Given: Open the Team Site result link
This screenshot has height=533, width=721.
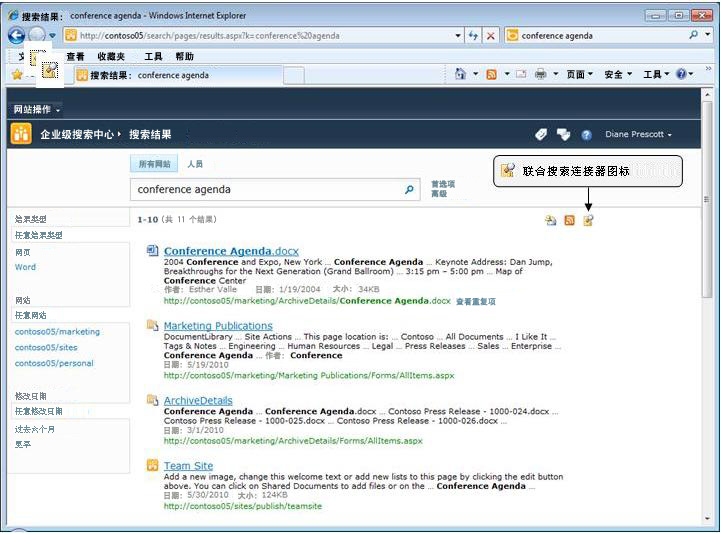Looking at the screenshot, I should pyautogui.click(x=189, y=466).
